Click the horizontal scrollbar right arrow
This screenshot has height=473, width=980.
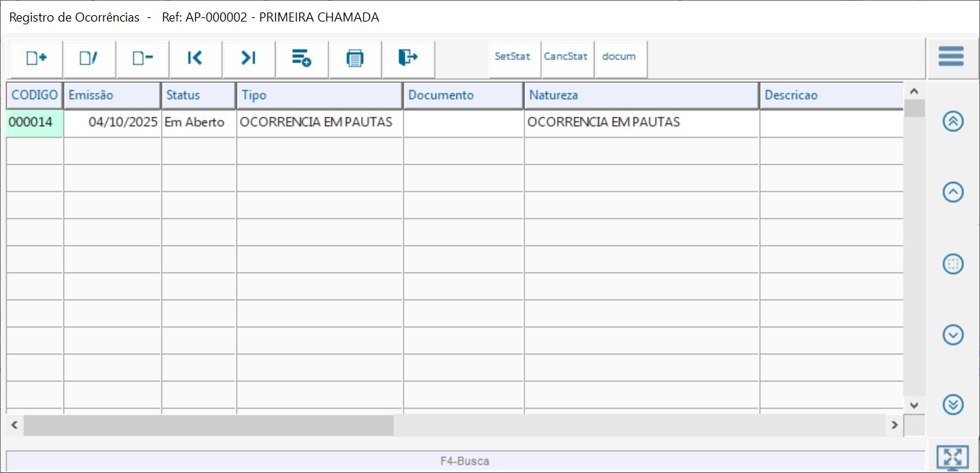click(895, 425)
